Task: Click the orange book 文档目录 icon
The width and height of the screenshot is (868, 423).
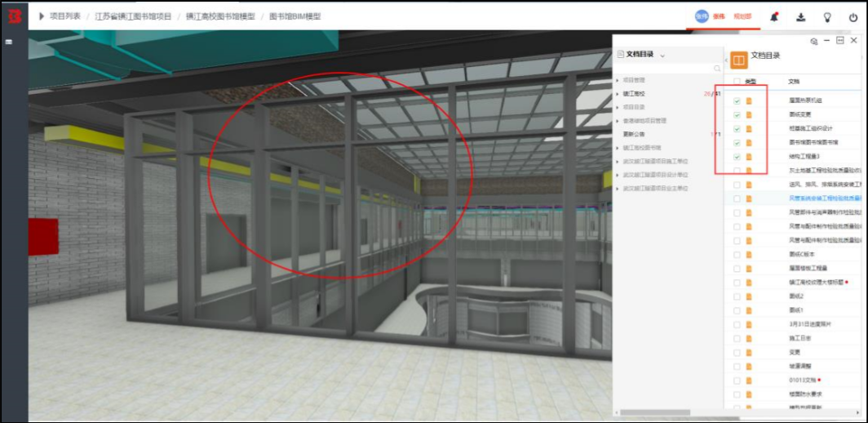Action: [738, 60]
